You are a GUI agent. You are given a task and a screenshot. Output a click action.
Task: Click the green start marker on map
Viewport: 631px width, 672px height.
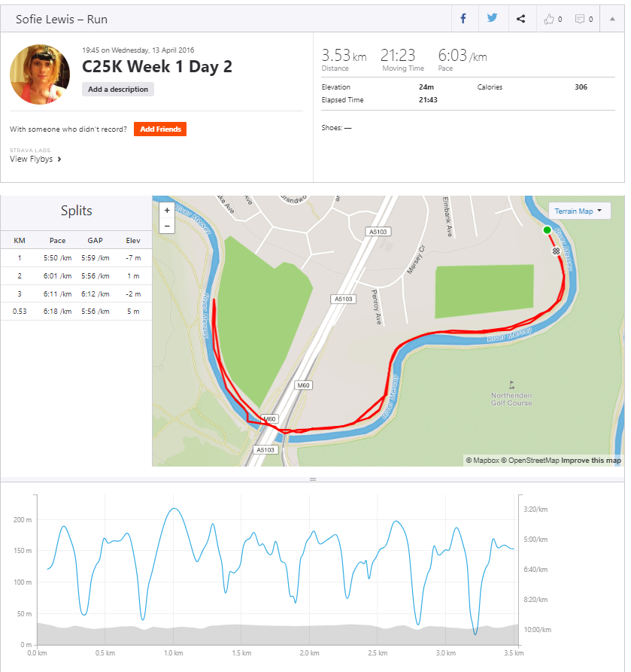coord(547,230)
